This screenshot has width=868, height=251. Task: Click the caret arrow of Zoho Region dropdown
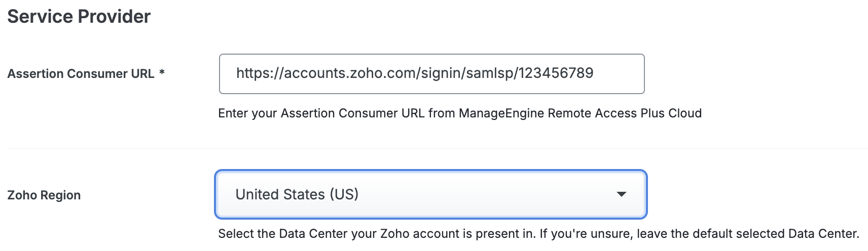(621, 194)
